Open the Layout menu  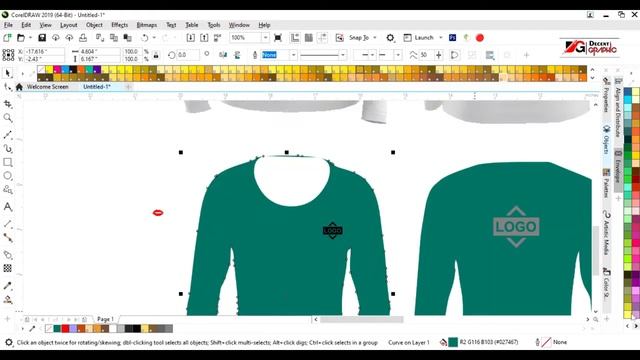tap(69, 25)
